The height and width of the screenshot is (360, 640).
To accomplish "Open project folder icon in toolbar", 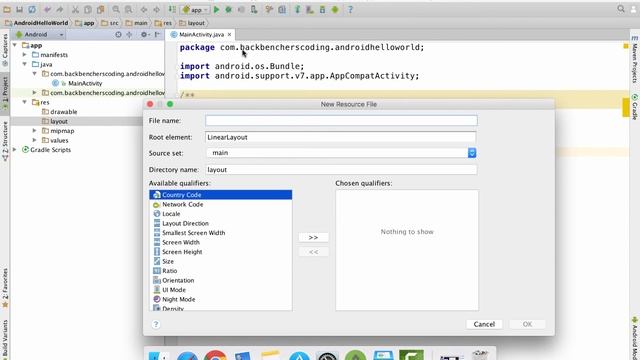I will [x=7, y=9].
